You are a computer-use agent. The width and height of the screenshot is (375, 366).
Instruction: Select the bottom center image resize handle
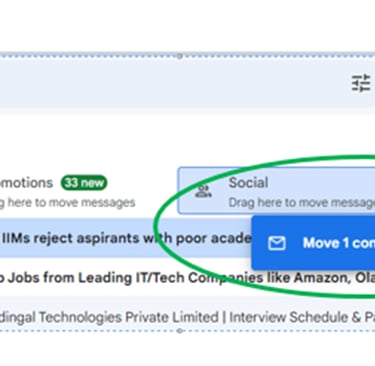(179, 331)
